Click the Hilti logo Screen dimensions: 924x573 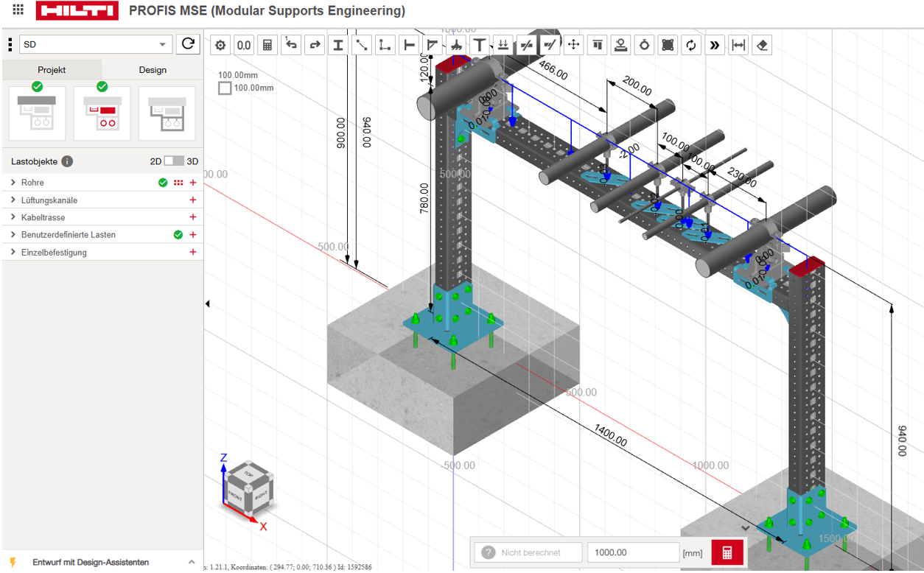77,11
